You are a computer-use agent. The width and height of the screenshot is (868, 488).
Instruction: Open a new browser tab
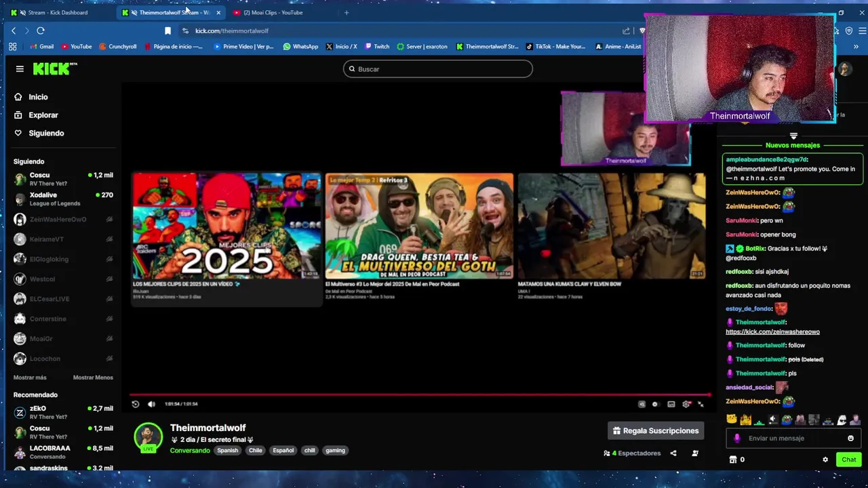pyautogui.click(x=347, y=12)
